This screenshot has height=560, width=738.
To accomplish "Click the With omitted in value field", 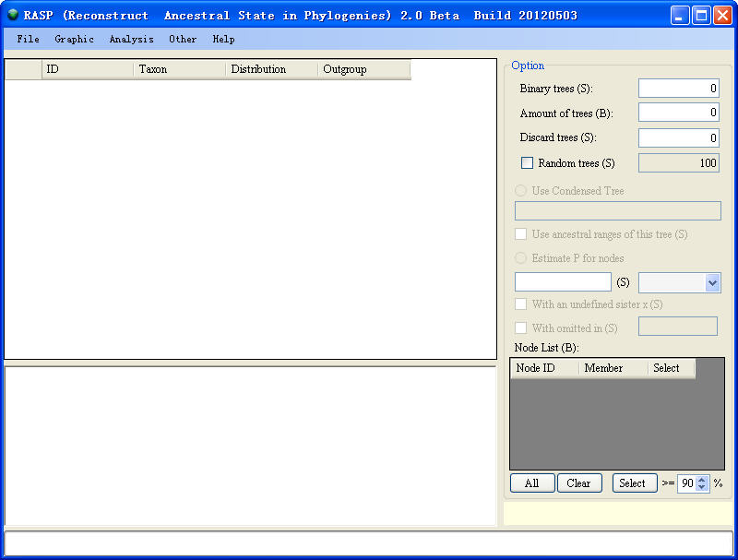I will pos(678,326).
